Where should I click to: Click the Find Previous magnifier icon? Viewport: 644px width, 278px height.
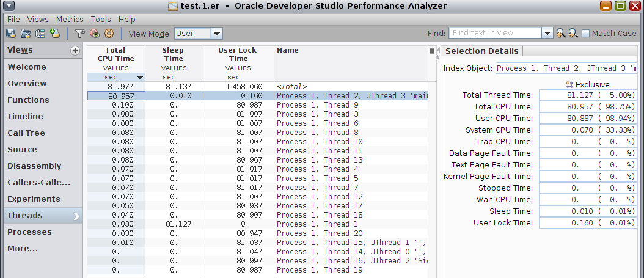click(561, 34)
